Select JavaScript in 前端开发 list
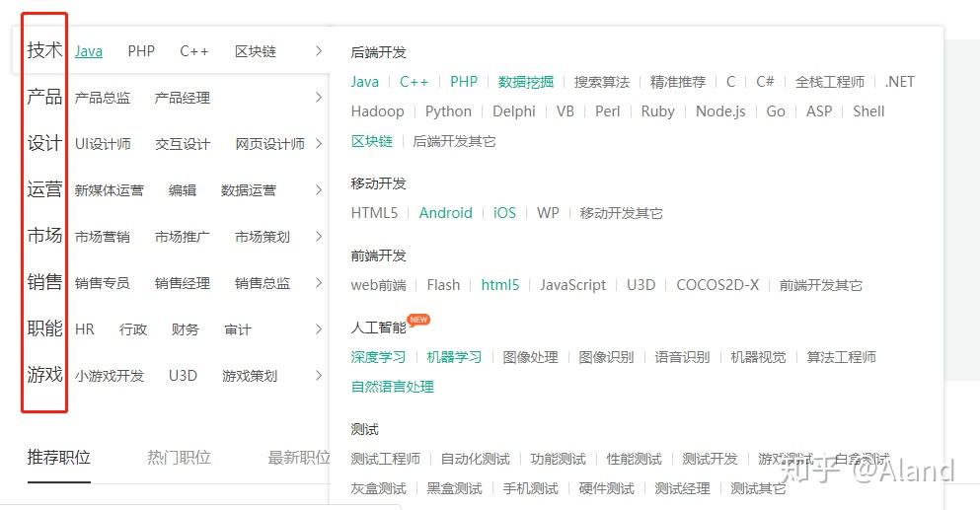 (x=573, y=285)
